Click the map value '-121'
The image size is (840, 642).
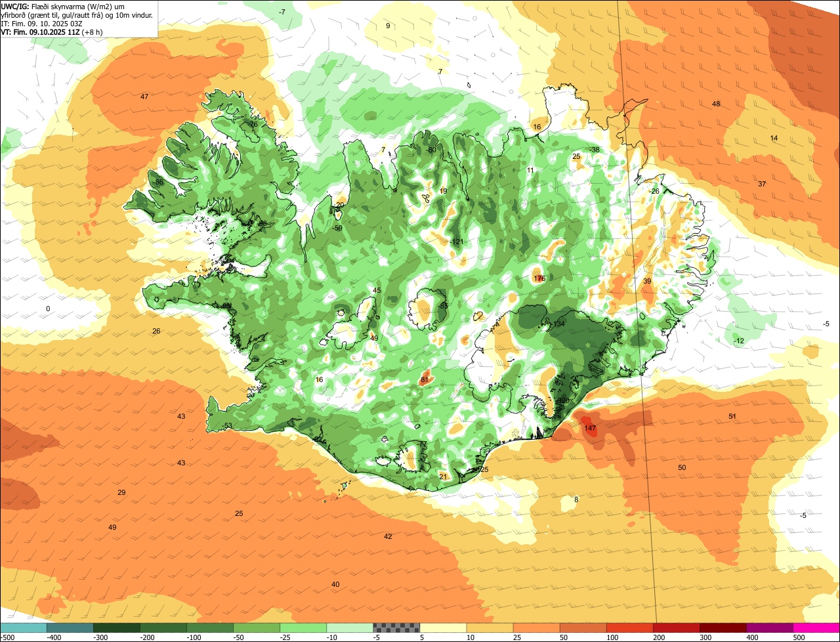[457, 242]
